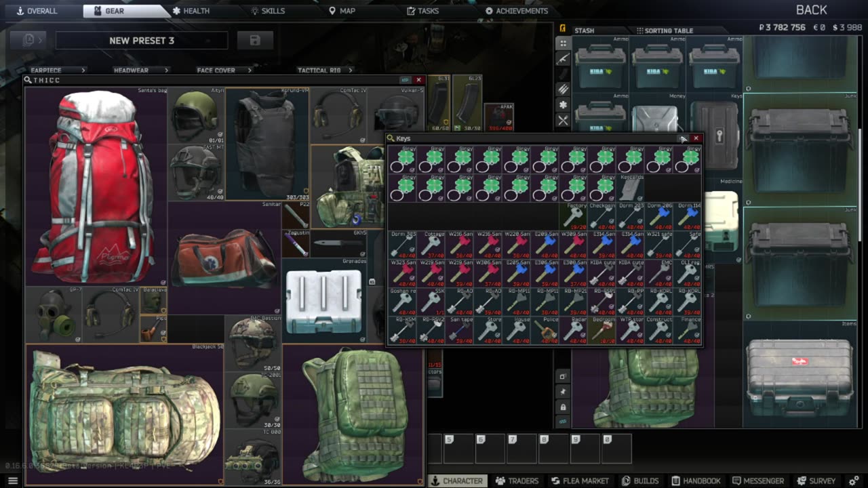This screenshot has height=488, width=868.
Task: Toggle the ammo rounds stash filter
Action: 563,89
